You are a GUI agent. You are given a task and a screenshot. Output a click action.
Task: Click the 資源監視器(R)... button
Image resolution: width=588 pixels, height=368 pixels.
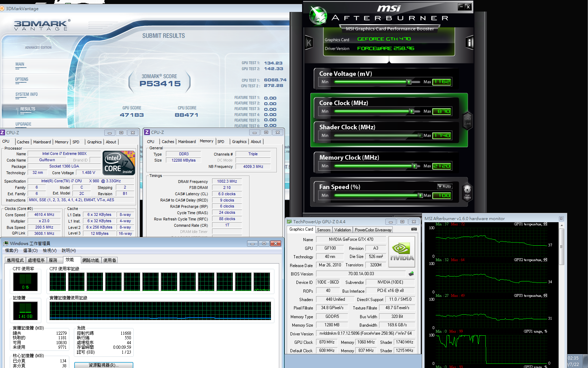point(104,365)
